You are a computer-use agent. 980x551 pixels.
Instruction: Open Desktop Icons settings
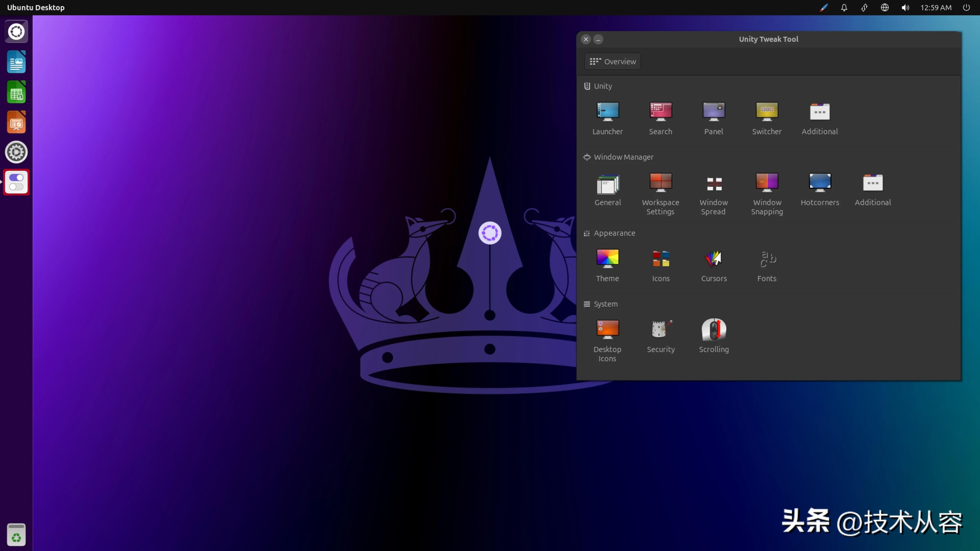(x=608, y=340)
